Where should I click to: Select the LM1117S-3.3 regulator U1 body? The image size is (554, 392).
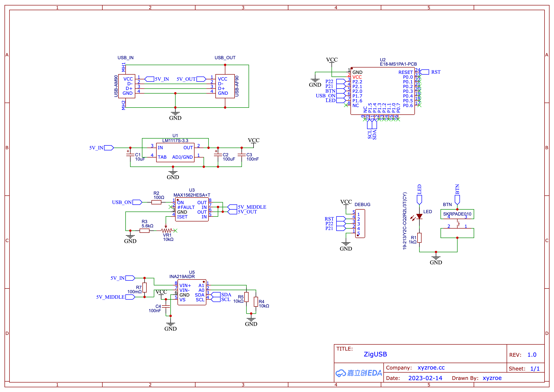tap(175, 152)
